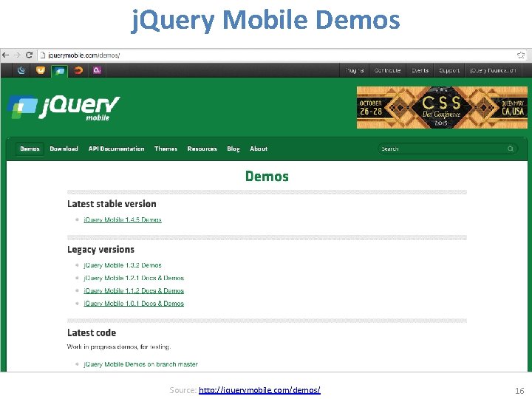Open the Themes navigation item
This screenshot has height=399, width=532.
(x=166, y=149)
